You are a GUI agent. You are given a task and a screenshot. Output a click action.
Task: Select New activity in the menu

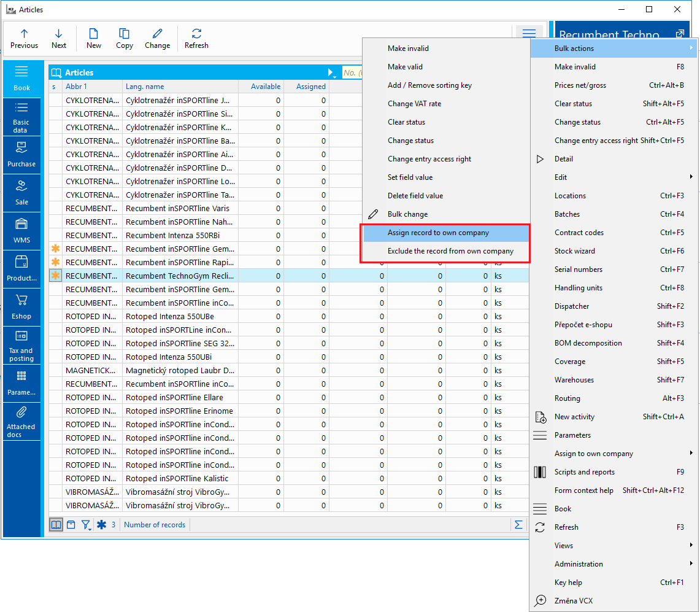613,417
